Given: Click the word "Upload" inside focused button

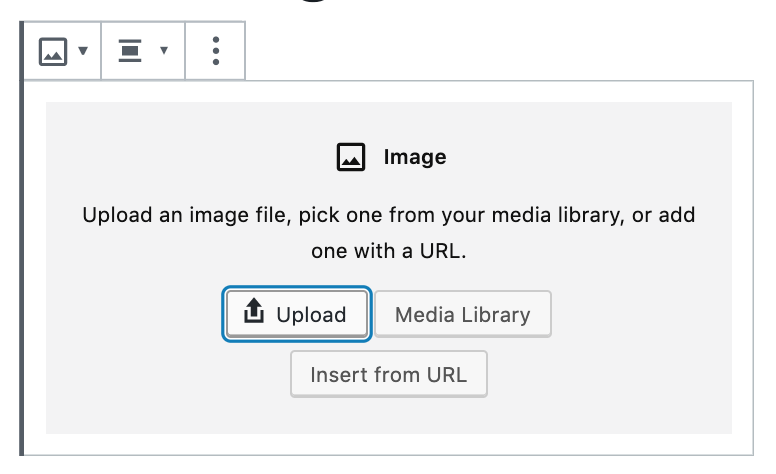Looking at the screenshot, I should (311, 315).
